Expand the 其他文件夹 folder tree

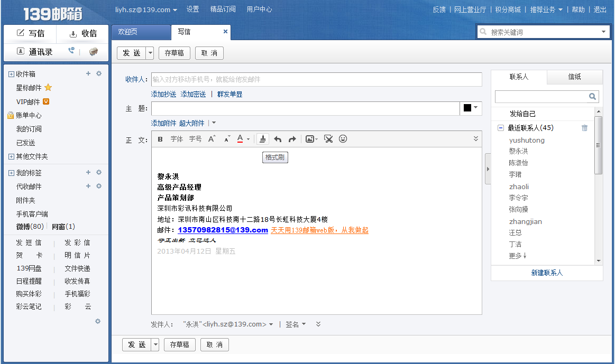11,157
